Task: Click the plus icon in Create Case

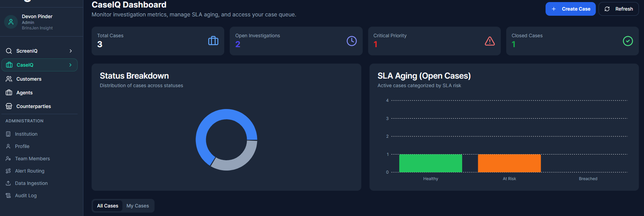Action: 554,9
